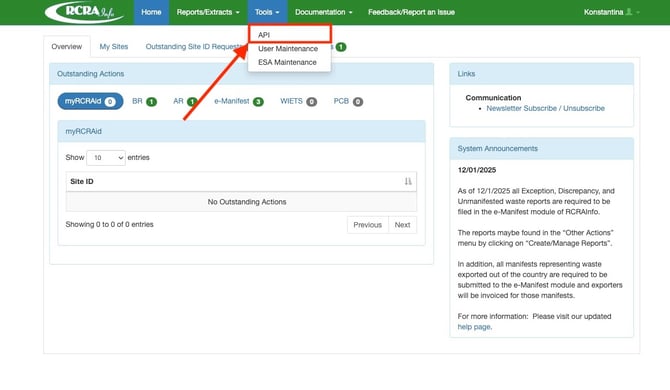Image resolution: width=670 pixels, height=390 pixels.
Task: Select the e-Manifest outstanding actions pill
Action: tap(239, 101)
